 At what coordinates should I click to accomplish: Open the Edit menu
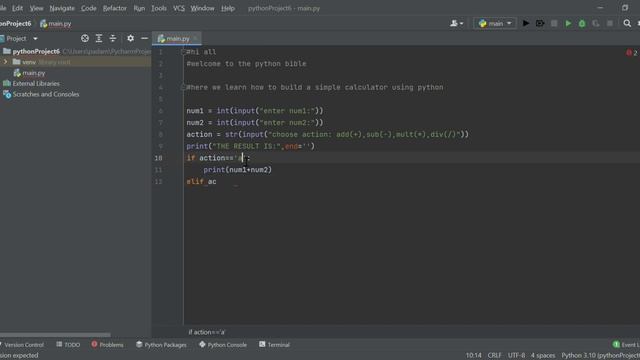[17, 8]
